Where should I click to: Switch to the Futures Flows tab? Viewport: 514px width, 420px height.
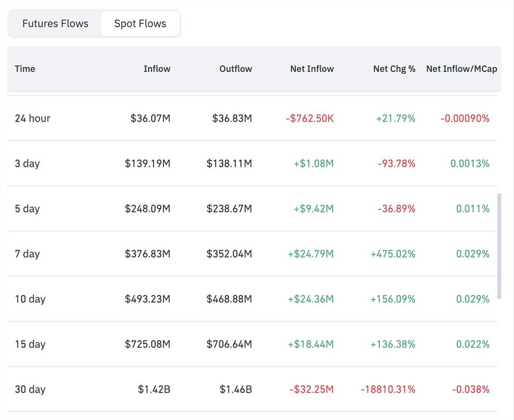55,24
